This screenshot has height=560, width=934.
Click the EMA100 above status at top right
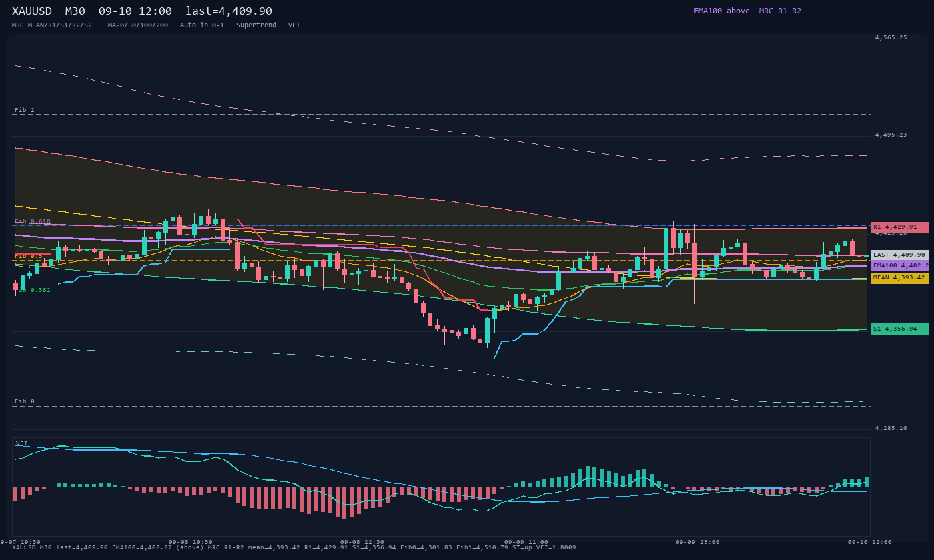pos(722,11)
